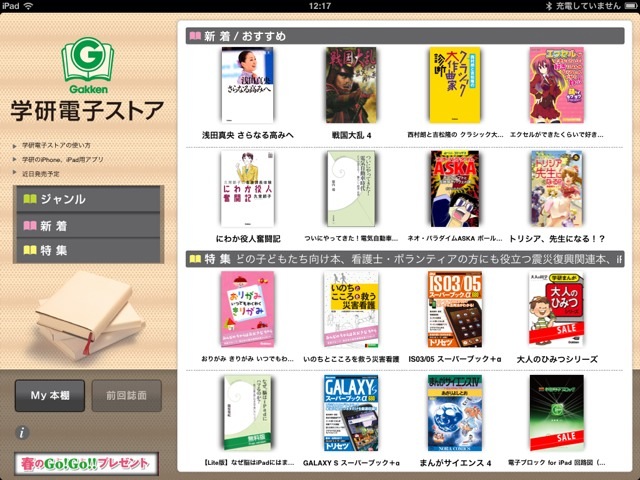Tap the title 戦国大乱 4
The image size is (640, 480).
tap(351, 135)
